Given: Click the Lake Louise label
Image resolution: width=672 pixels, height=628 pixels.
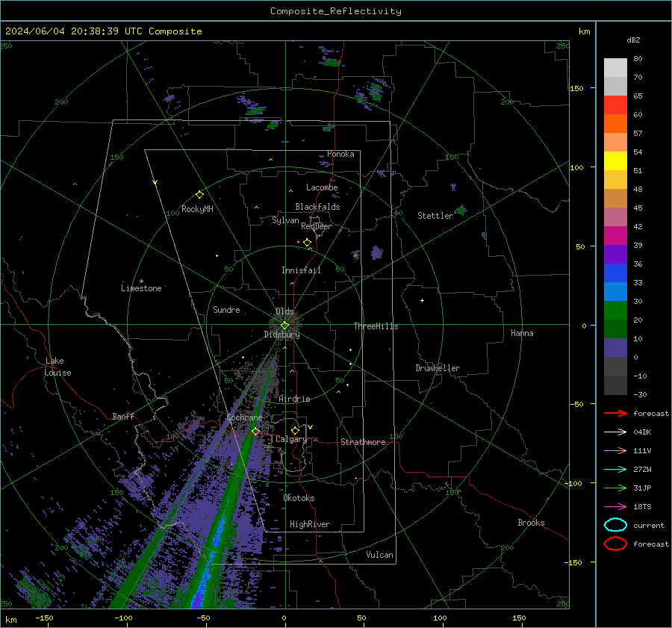Looking at the screenshot, I should point(57,367).
